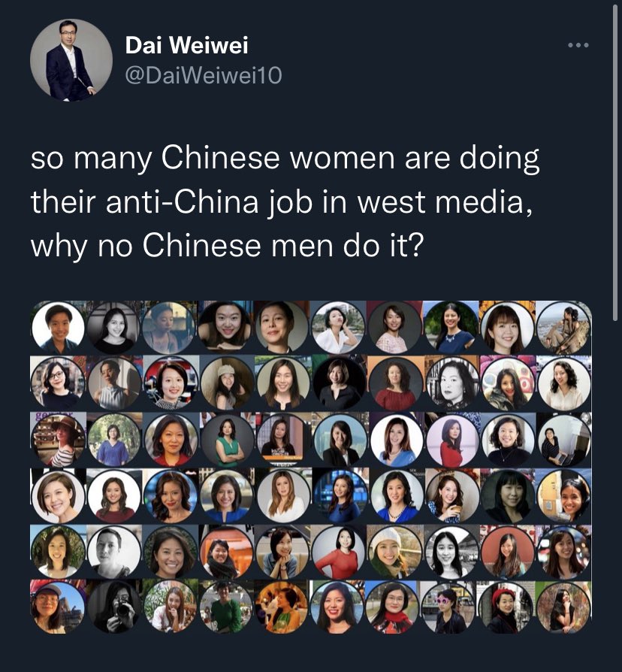Screen dimensions: 622x672
Task: Click the portrait wearing a red beret
Action: [x=508, y=607]
